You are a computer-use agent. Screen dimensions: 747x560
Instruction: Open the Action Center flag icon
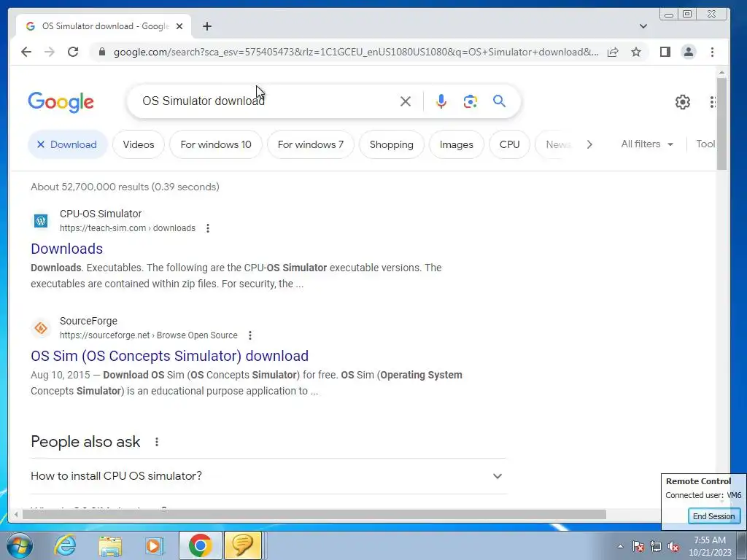[x=638, y=546]
